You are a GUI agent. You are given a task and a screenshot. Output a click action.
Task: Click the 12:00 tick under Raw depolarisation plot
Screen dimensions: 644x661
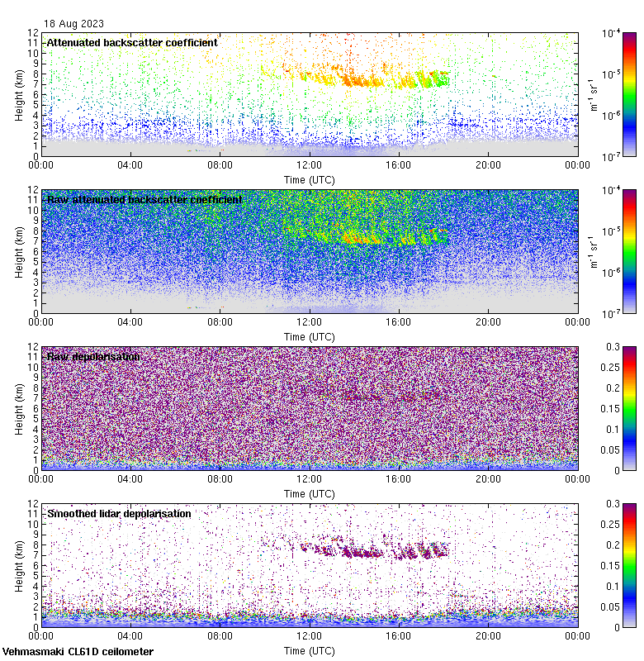[x=309, y=479]
